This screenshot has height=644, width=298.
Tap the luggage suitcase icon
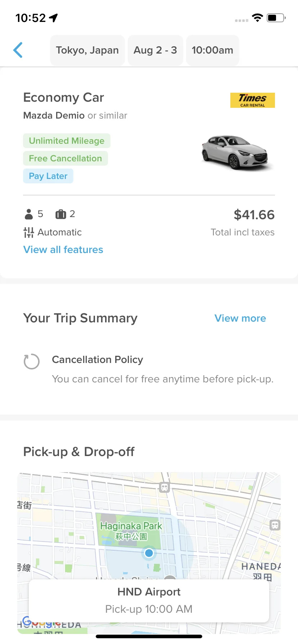(61, 214)
